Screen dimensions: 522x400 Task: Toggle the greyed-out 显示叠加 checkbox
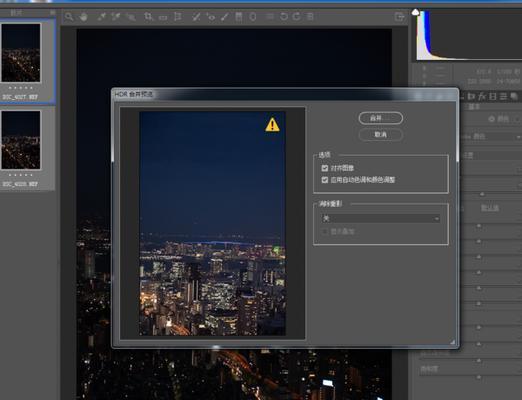coord(325,231)
